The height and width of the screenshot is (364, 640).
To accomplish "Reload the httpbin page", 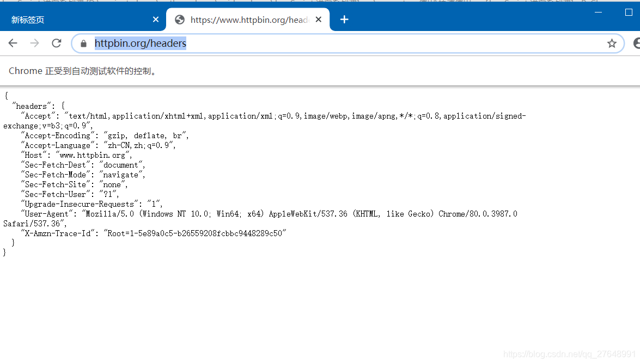I will [x=56, y=43].
